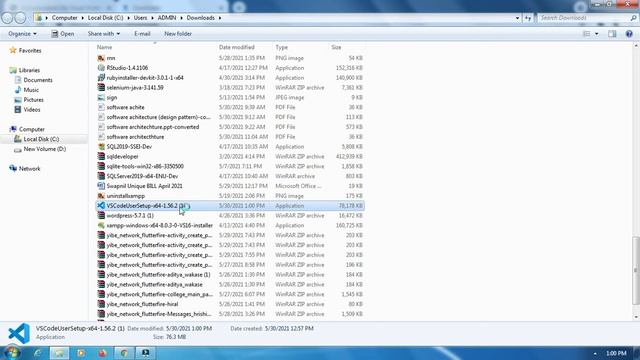
Task: Click the Libraries icon in navigation pane
Action: tap(13, 70)
